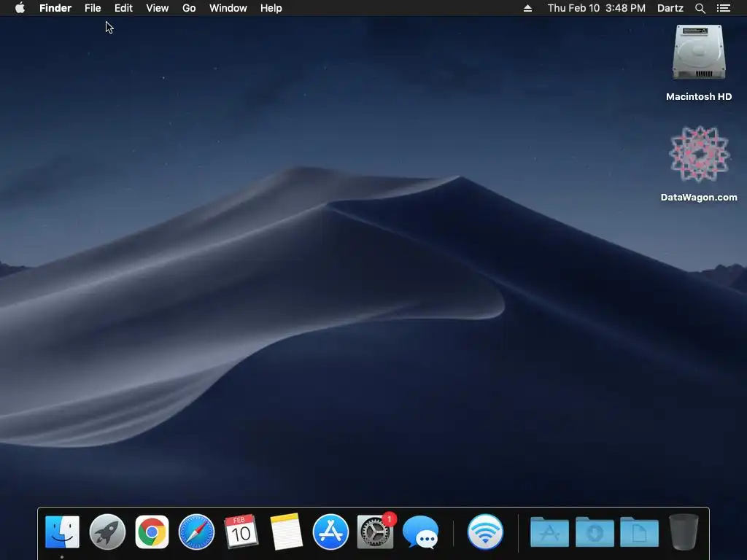747x560 pixels.
Task: Open the Edit menu
Action: pyautogui.click(x=123, y=8)
